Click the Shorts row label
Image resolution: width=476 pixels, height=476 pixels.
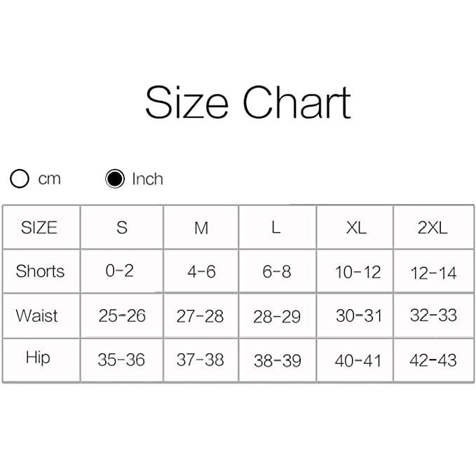click(40, 271)
